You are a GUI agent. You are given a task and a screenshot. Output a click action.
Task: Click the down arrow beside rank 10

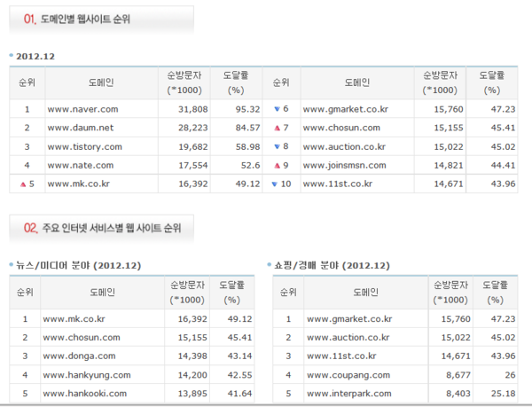coord(273,184)
